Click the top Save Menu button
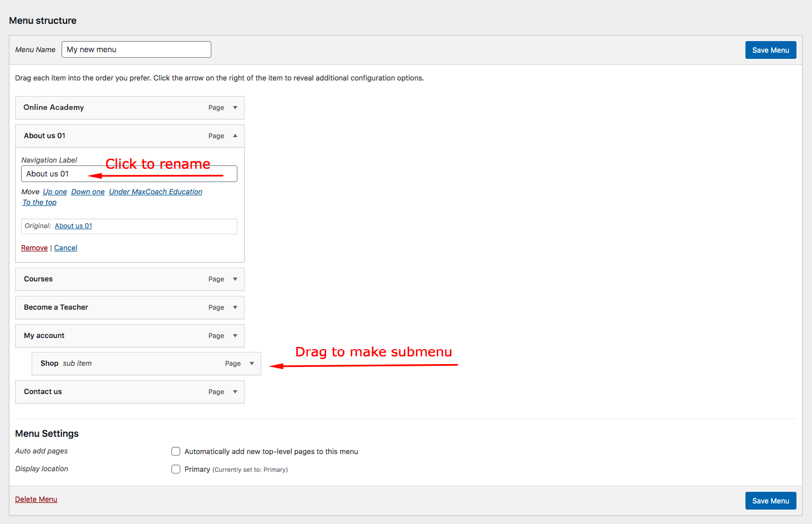Screen dimensions: 812x524 tap(770, 50)
